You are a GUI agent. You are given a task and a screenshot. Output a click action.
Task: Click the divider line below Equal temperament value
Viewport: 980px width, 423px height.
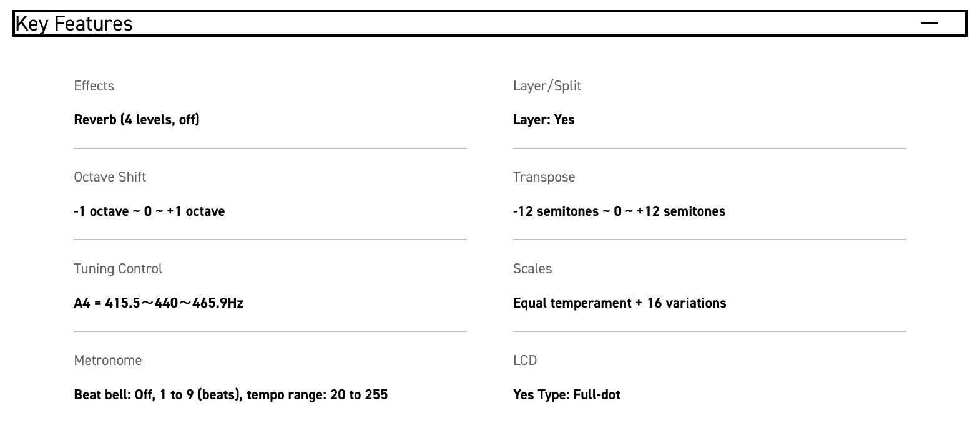tap(709, 331)
